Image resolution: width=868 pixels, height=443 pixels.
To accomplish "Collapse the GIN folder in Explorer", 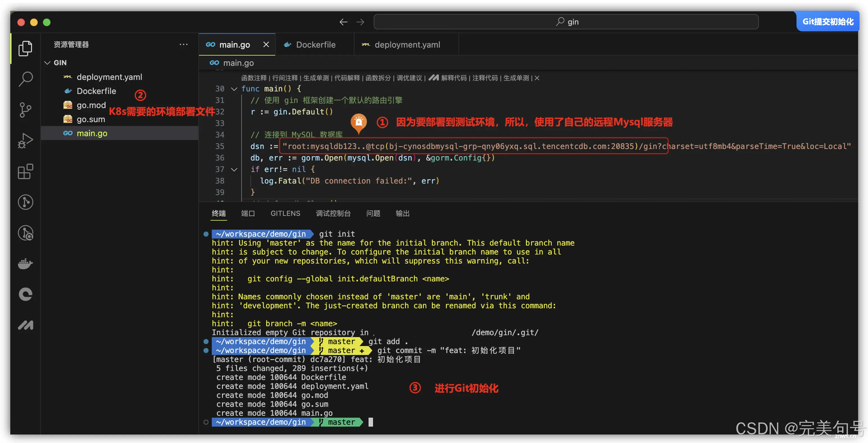I will pyautogui.click(x=47, y=63).
